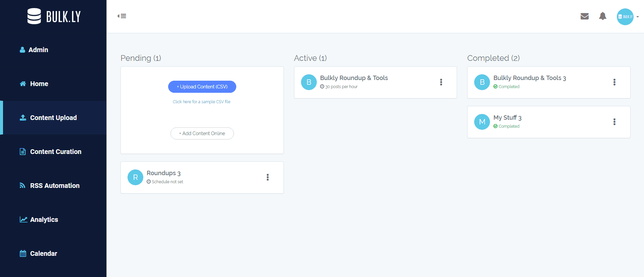Click the Pending (1) heading
The height and width of the screenshot is (277, 644).
(141, 58)
